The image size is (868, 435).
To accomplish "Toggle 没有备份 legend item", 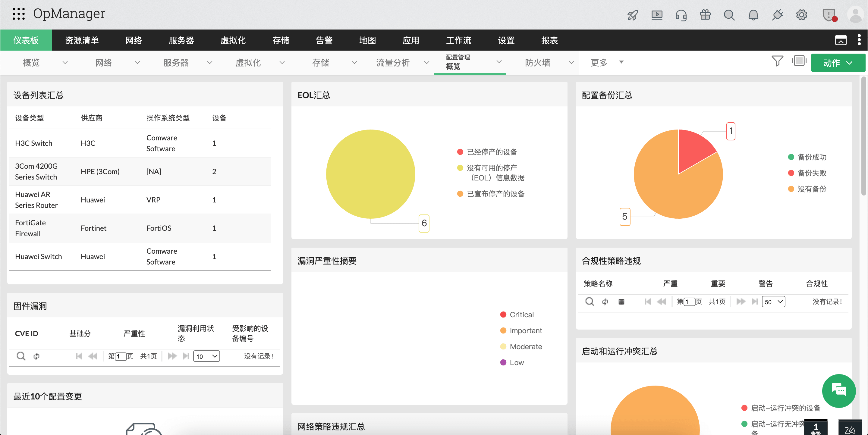I will pyautogui.click(x=807, y=189).
